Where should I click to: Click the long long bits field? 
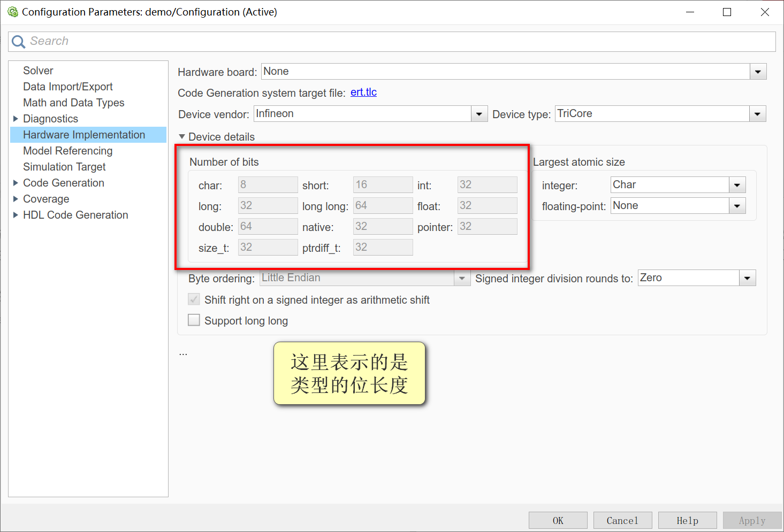coord(383,205)
